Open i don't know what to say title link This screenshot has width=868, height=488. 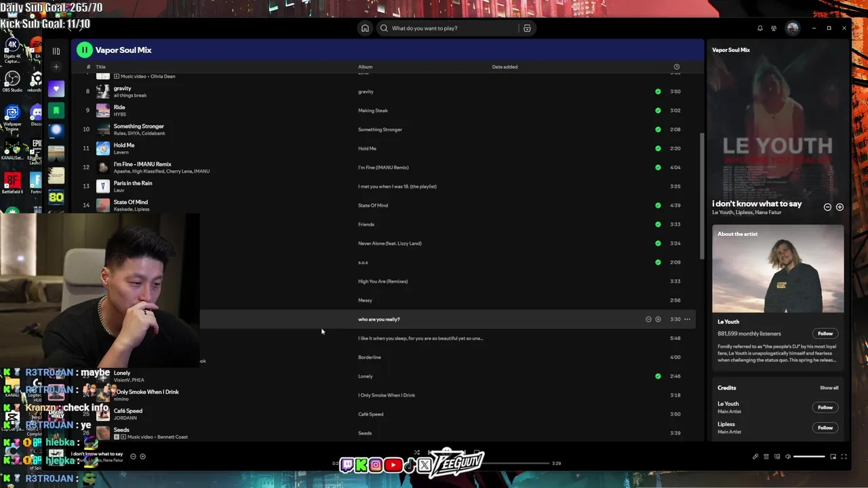(757, 203)
